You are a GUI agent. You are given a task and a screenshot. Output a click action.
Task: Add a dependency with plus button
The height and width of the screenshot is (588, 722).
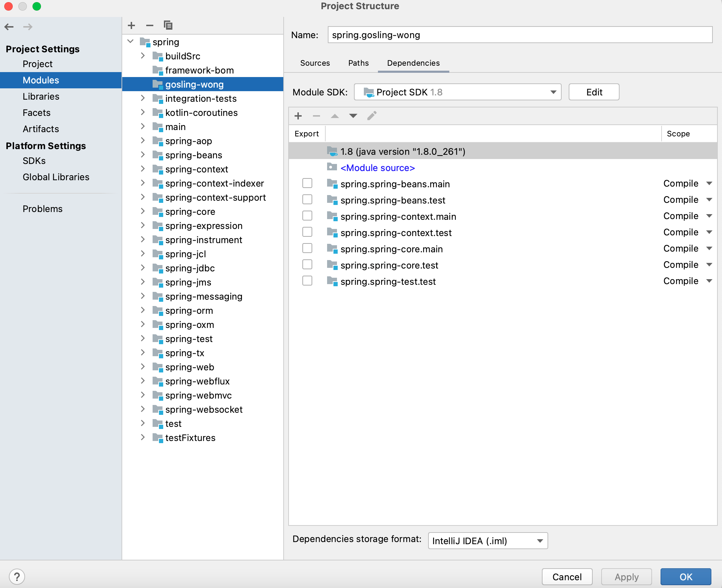[298, 116]
